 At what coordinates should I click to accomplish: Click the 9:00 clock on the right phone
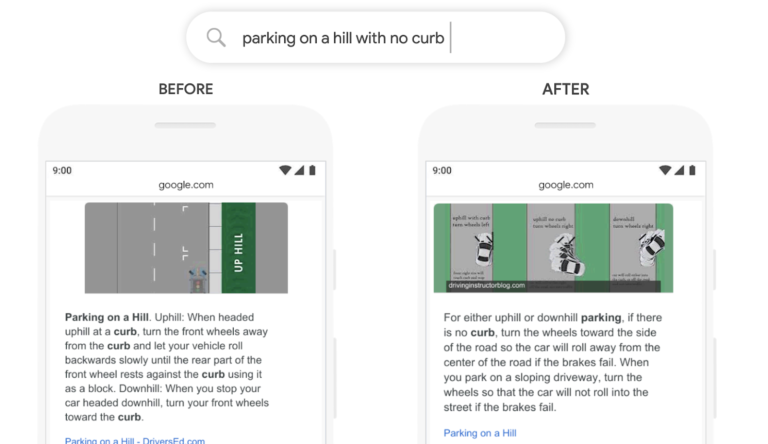442,171
